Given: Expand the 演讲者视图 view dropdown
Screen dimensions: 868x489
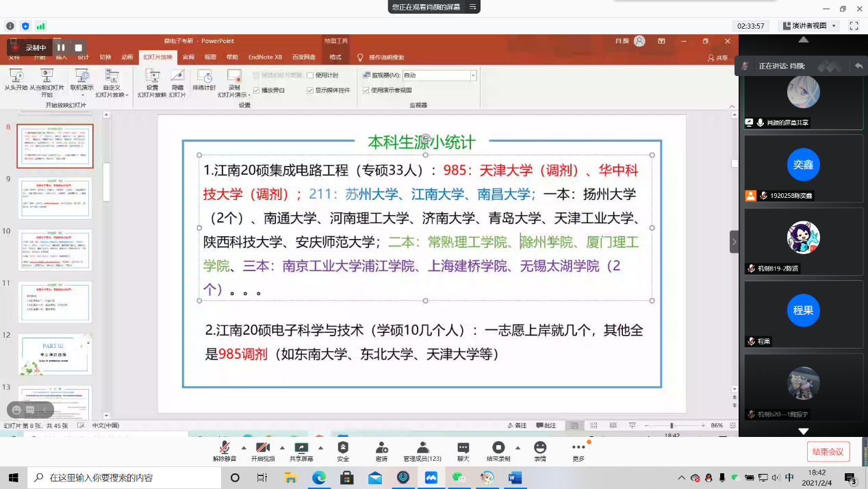Looking at the screenshot, I should (x=833, y=26).
